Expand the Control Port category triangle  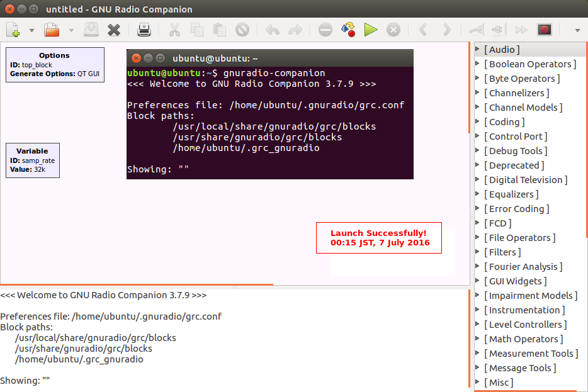[x=477, y=136]
